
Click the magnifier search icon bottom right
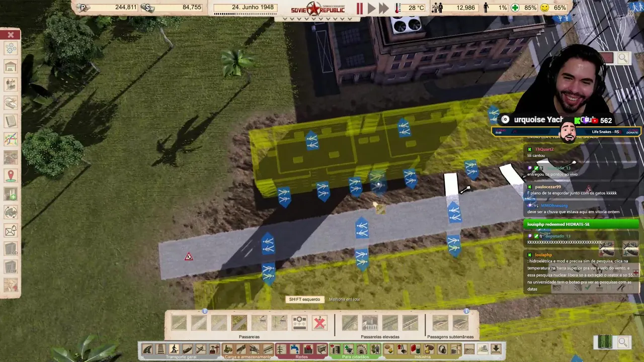[623, 342]
